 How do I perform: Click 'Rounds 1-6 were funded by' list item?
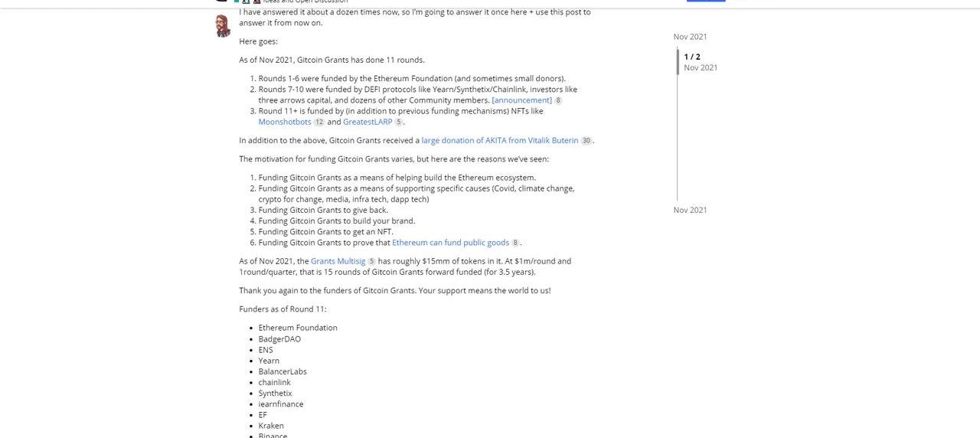412,79
